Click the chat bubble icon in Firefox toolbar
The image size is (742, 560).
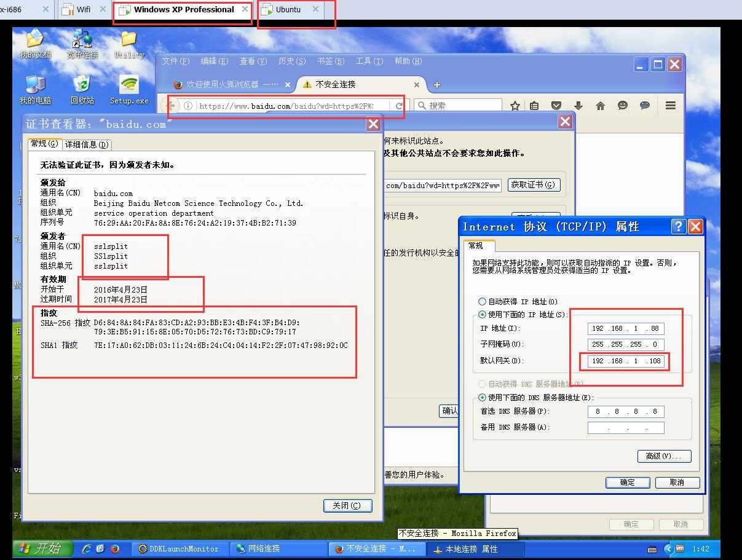click(645, 106)
